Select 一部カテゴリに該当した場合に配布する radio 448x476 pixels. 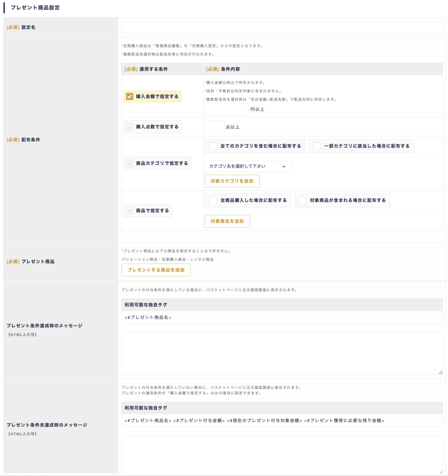[317, 146]
